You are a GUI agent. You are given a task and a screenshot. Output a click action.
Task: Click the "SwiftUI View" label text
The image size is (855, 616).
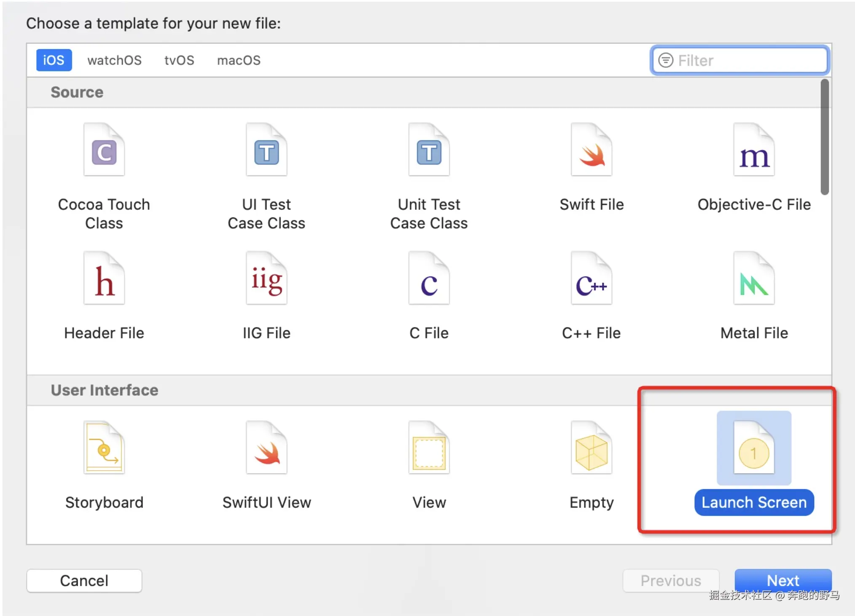tap(266, 503)
